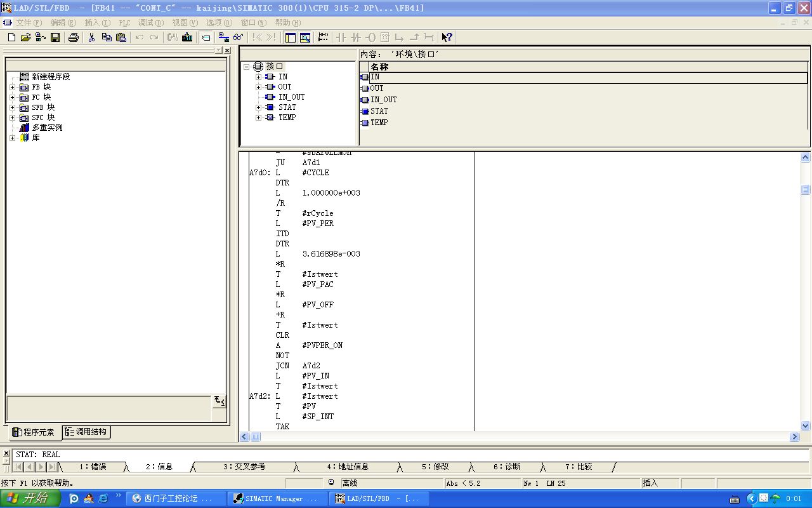This screenshot has width=812, height=508.
Task: Toggle the Details view toolbar button
Action: (305, 37)
